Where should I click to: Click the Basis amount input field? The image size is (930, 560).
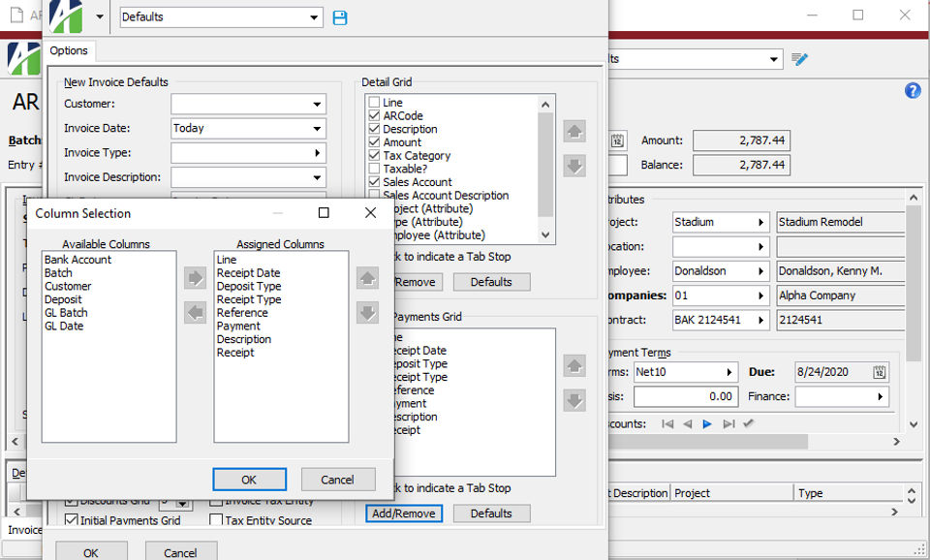pyautogui.click(x=686, y=396)
